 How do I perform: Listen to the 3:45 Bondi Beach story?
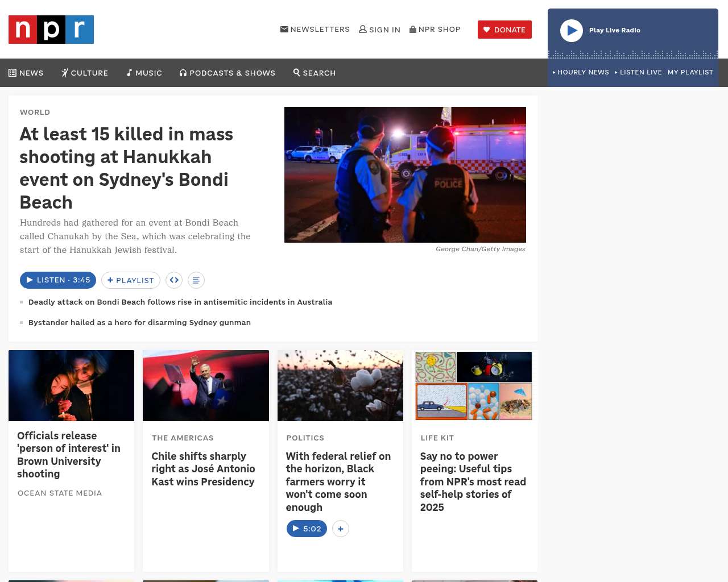point(58,280)
